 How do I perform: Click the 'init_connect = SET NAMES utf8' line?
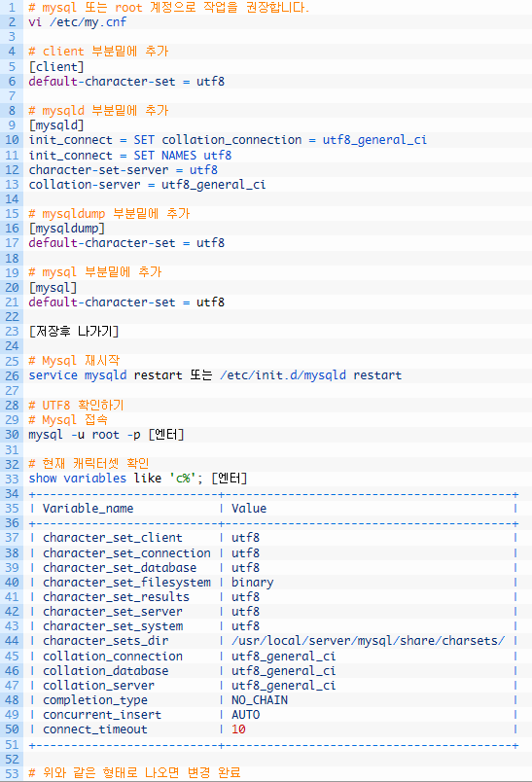[130, 155]
